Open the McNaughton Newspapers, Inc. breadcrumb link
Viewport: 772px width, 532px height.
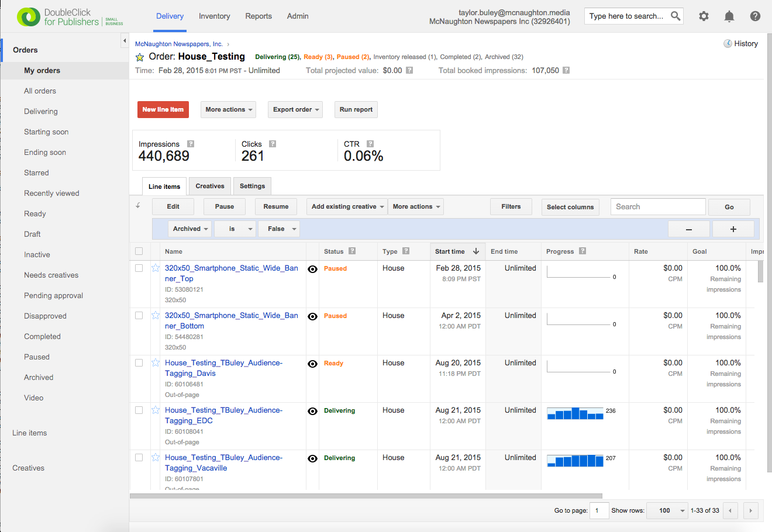tap(179, 44)
